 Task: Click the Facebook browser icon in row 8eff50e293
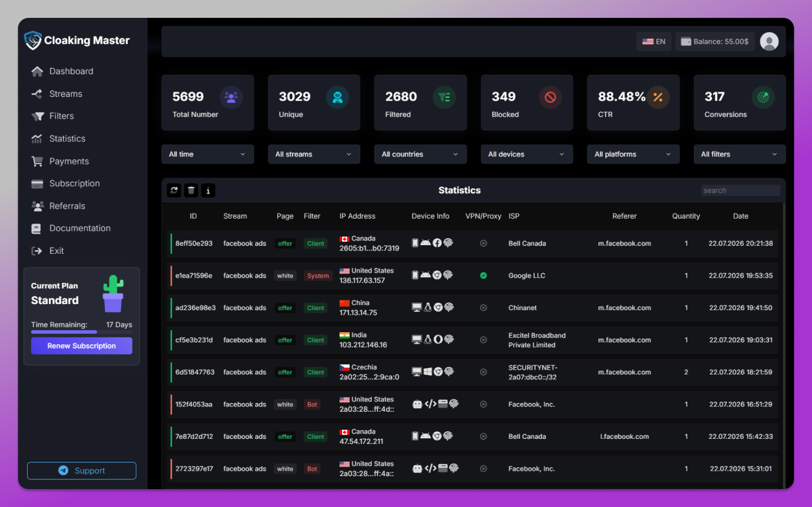coord(437,243)
